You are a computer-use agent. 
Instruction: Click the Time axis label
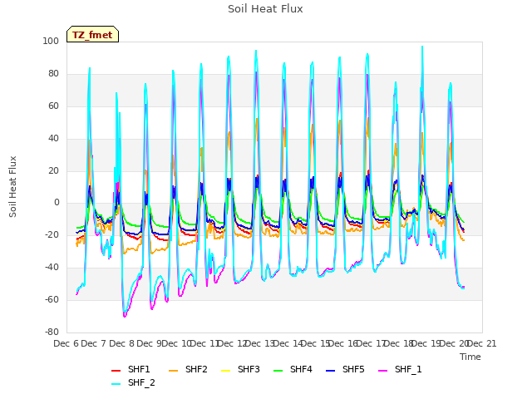[470, 357]
